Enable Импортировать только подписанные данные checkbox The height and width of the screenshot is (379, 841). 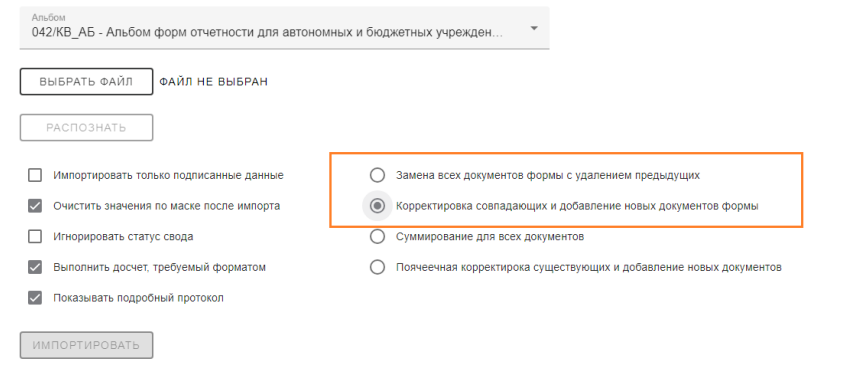[35, 175]
